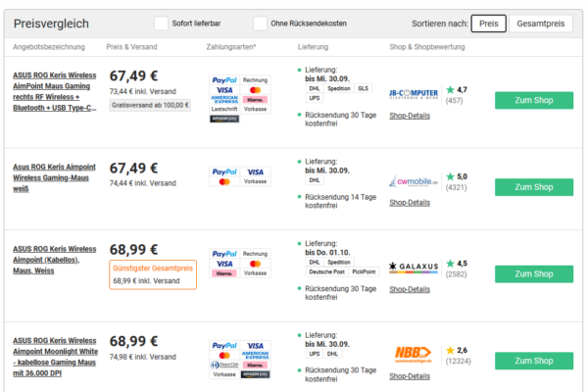Sort offers by Gesamtpreis
The width and height of the screenshot is (588, 392).
(x=540, y=24)
